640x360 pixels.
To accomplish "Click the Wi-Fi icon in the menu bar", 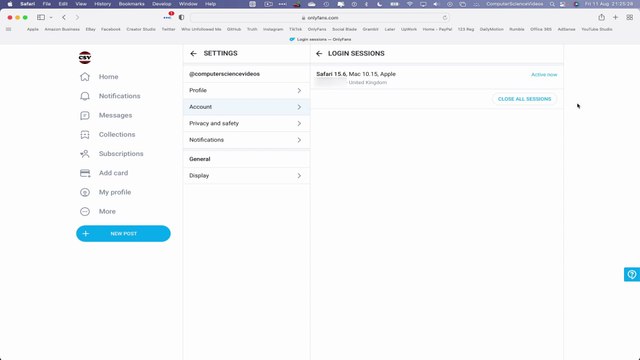I will pos(409,4).
